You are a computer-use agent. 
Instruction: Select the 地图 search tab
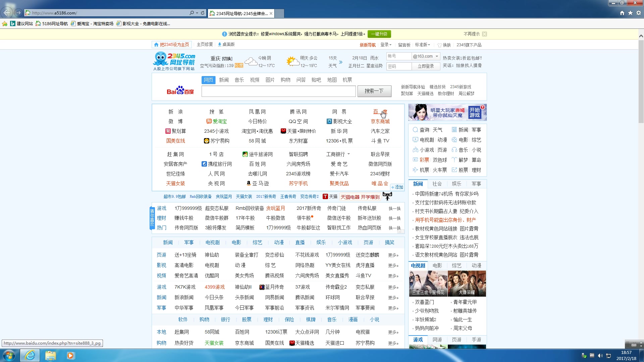click(x=332, y=80)
